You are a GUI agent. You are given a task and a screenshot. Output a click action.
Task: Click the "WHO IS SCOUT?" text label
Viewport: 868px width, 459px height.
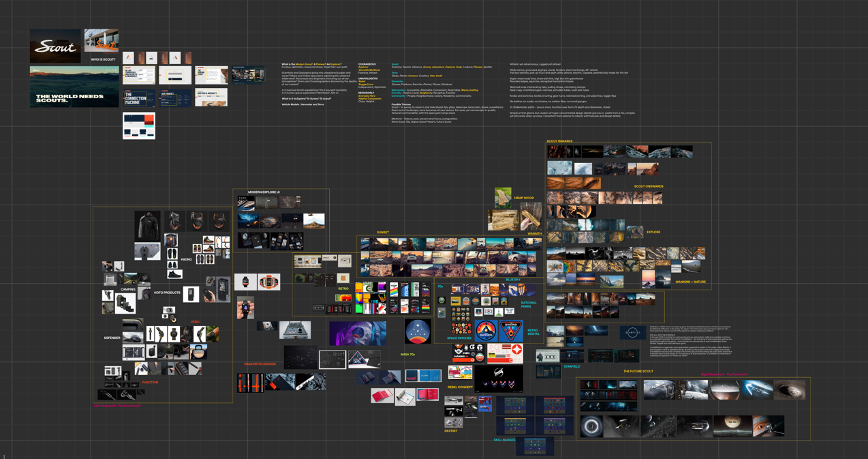[104, 60]
